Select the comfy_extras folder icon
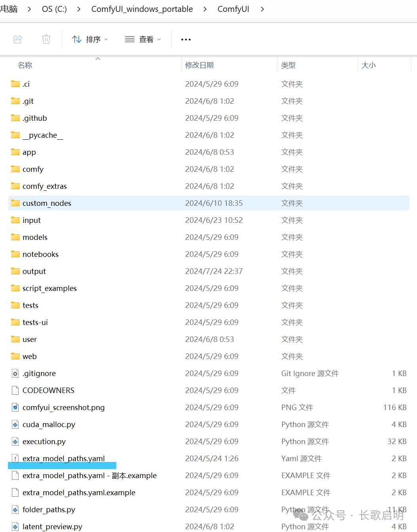Screen dimensions: 417x532 coord(15,186)
